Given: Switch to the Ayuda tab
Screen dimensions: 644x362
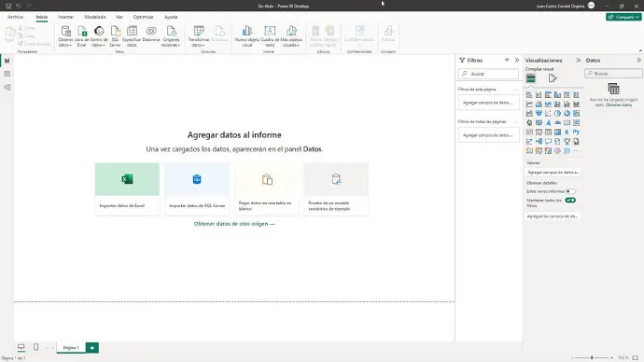Looking at the screenshot, I should tap(171, 17).
